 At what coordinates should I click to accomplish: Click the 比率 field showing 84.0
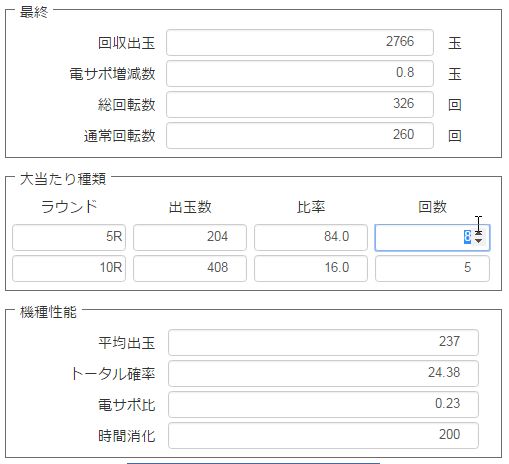click(x=311, y=237)
